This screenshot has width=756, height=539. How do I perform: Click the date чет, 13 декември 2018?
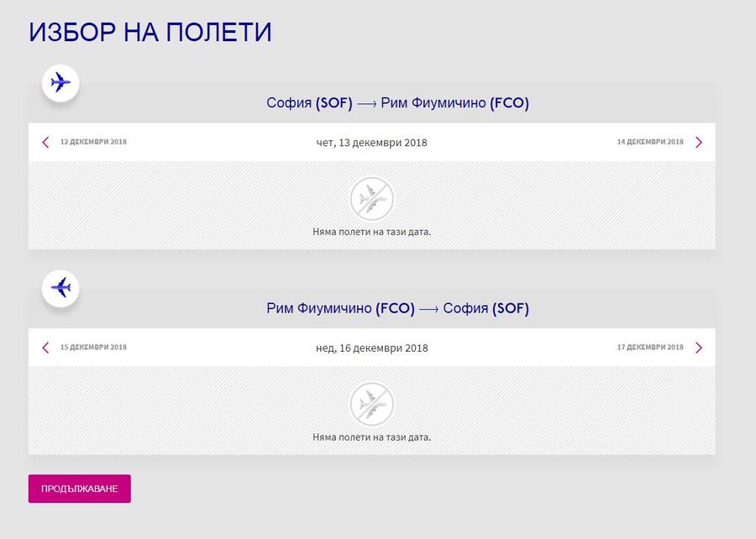(x=372, y=143)
